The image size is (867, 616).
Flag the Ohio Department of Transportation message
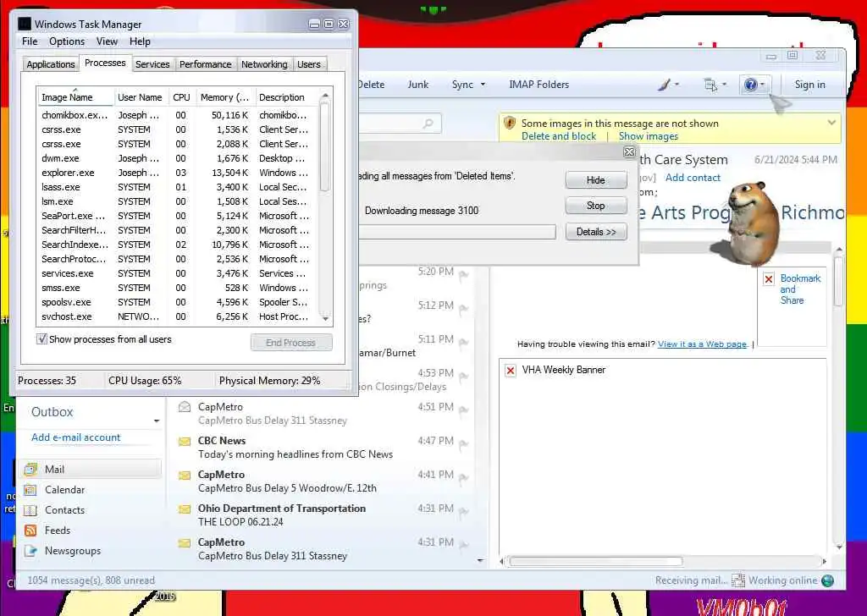pyautogui.click(x=464, y=511)
